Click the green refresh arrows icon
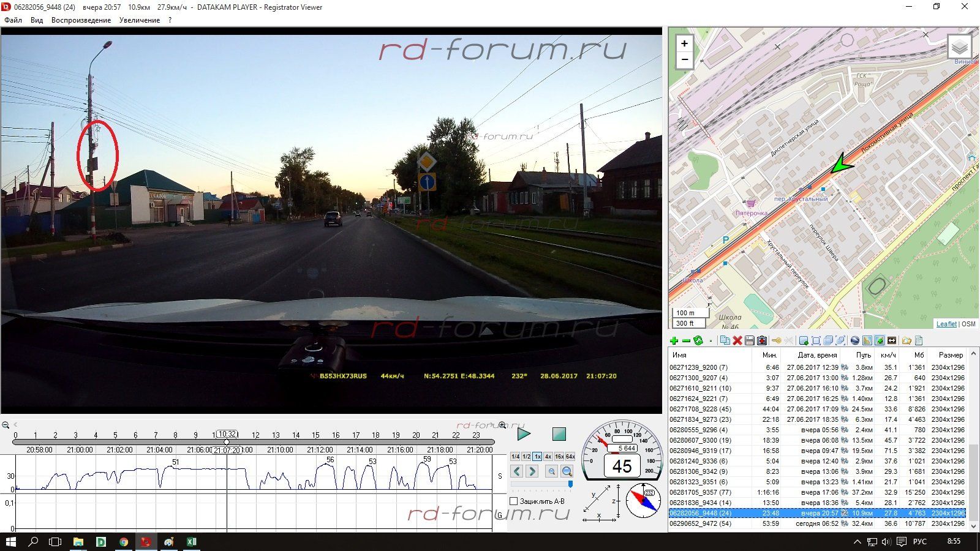This screenshot has height=551, width=980. pos(698,341)
